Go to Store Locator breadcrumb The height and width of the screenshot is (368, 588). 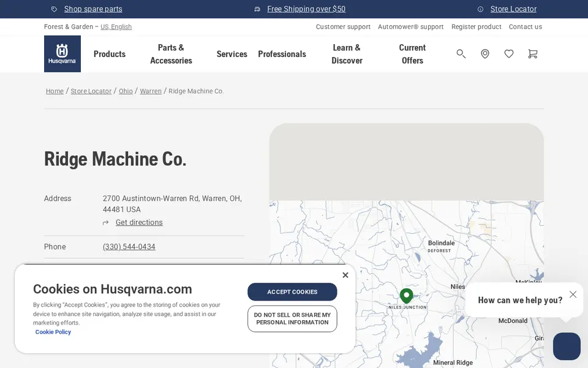click(91, 91)
